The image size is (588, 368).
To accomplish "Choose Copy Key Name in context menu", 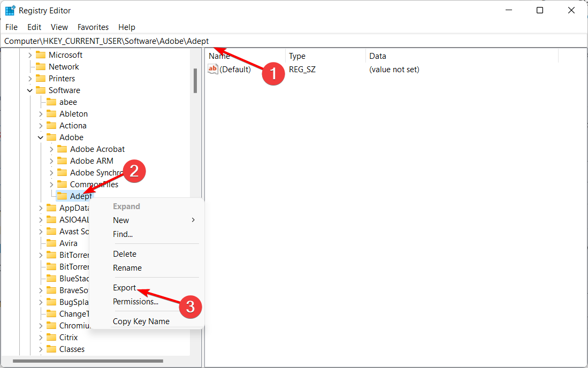I will (147, 321).
